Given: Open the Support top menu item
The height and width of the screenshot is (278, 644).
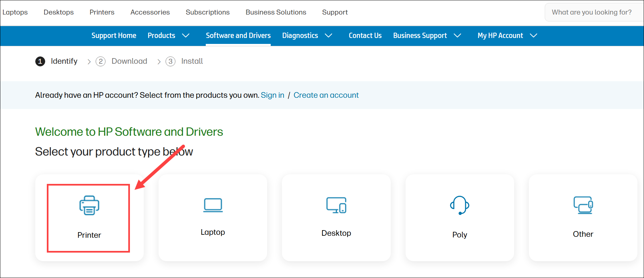Looking at the screenshot, I should [x=335, y=12].
